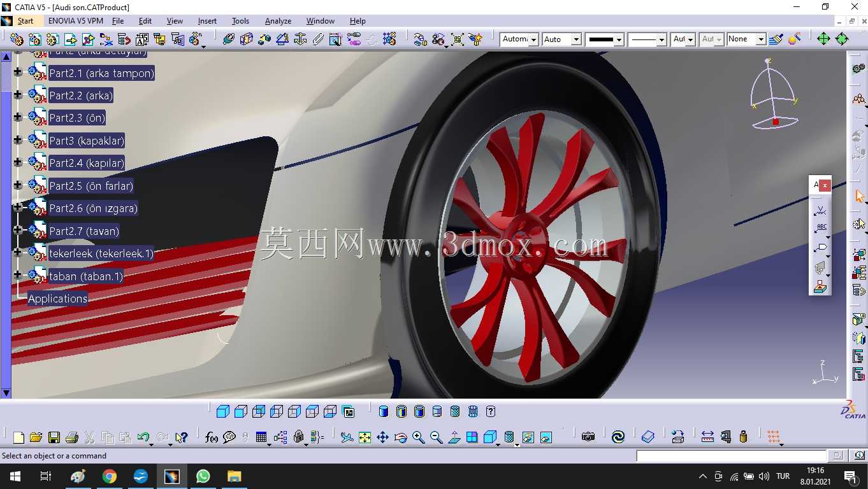Click the What's This help cursor icon
Image resolution: width=868 pixels, height=489 pixels.
pyautogui.click(x=182, y=437)
